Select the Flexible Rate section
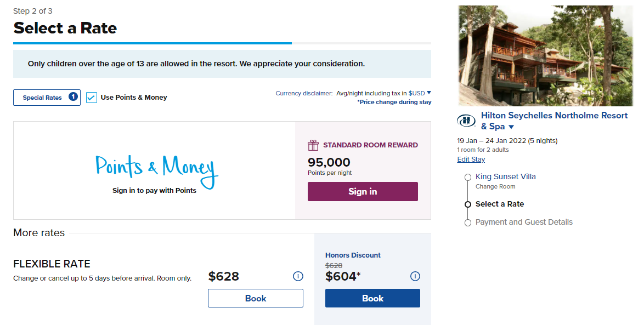 (x=52, y=264)
